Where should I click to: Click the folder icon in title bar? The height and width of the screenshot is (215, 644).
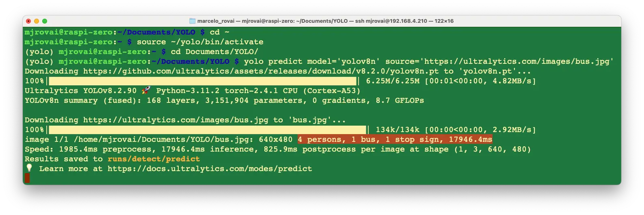coord(192,21)
